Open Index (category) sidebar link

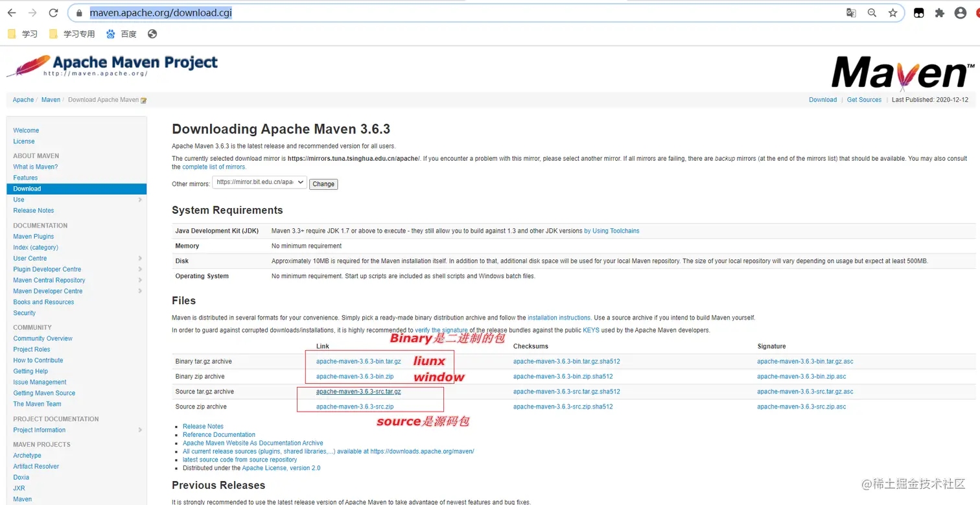[36, 248]
